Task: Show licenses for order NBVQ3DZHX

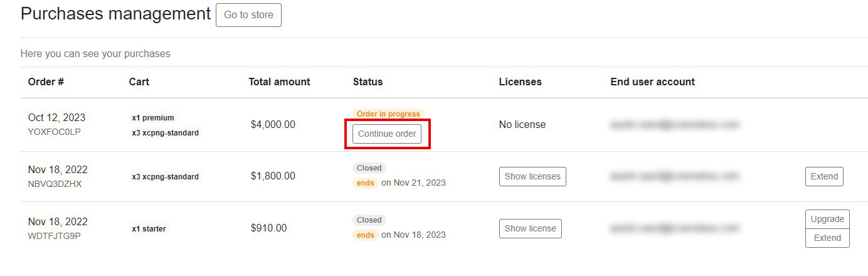Action: pyautogui.click(x=532, y=176)
